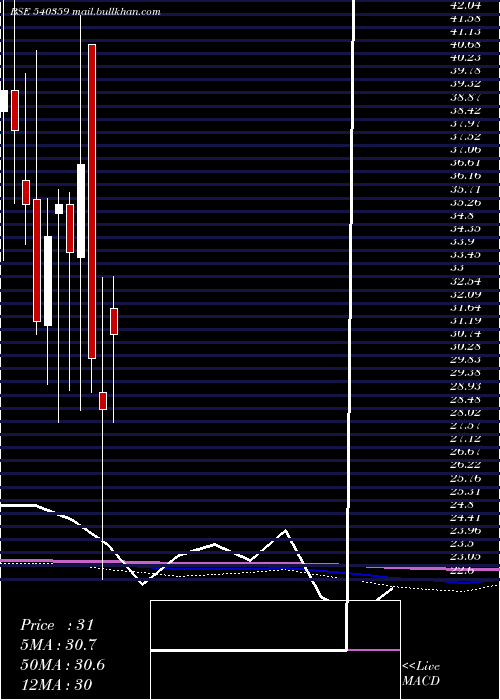Click the 29.83 price axis label
Viewport: 500px width, 700px height.
tap(466, 360)
